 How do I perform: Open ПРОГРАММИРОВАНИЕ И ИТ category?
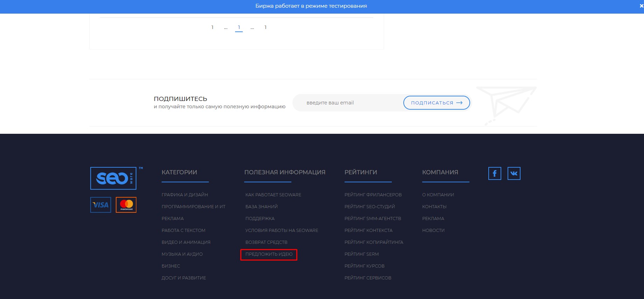click(x=193, y=207)
